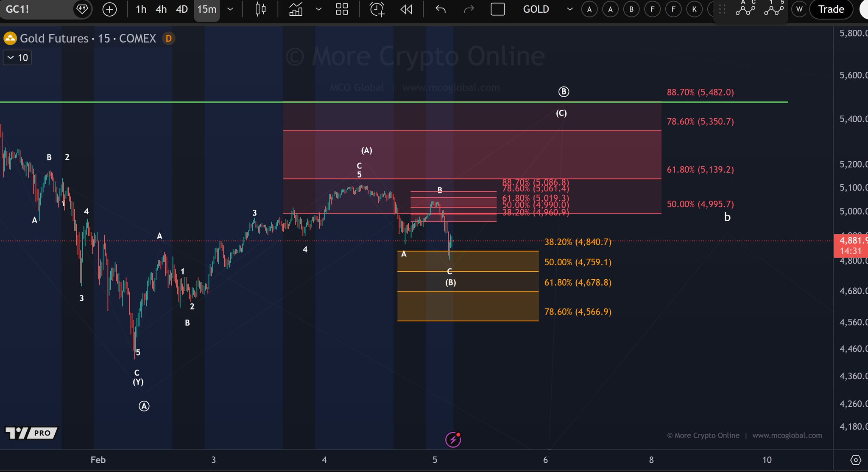Create an alert with clock icon

coord(377,9)
